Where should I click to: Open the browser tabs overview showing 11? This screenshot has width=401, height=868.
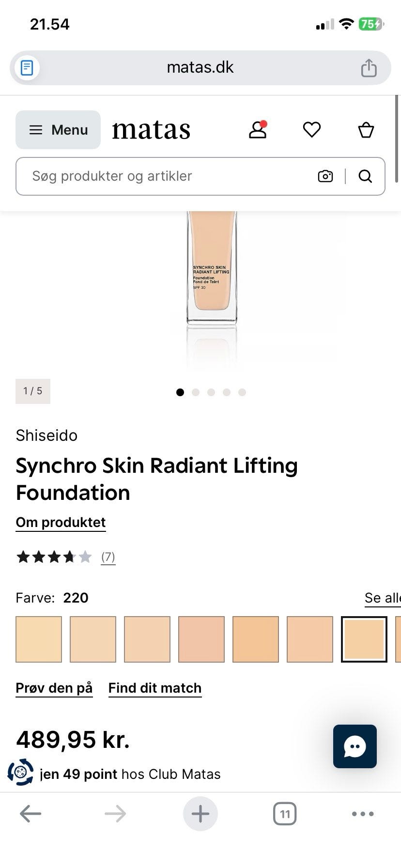(285, 814)
